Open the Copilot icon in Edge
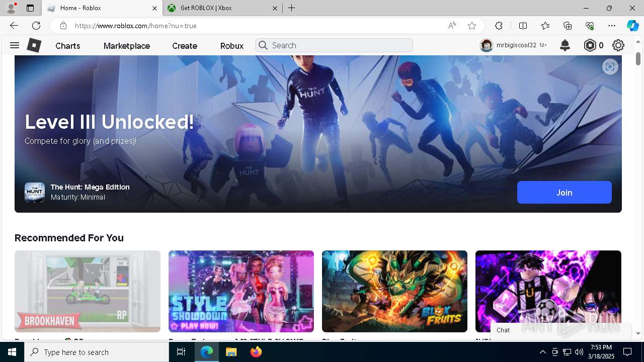The height and width of the screenshot is (362, 644). tap(632, 26)
